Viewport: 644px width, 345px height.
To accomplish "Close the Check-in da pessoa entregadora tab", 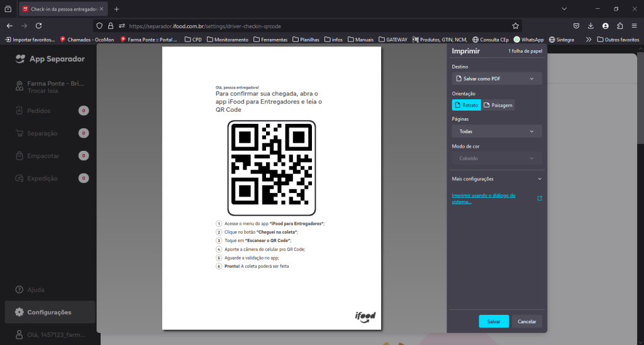I will [101, 9].
